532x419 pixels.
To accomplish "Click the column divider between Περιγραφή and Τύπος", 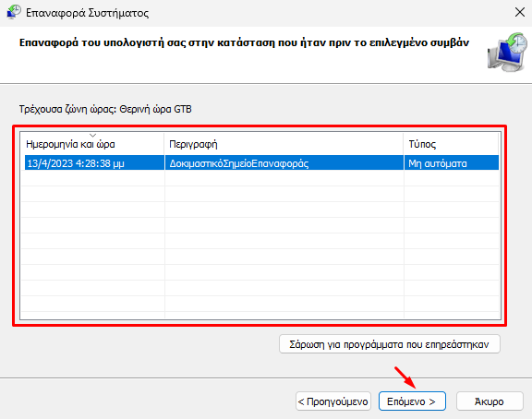I will pyautogui.click(x=404, y=144).
